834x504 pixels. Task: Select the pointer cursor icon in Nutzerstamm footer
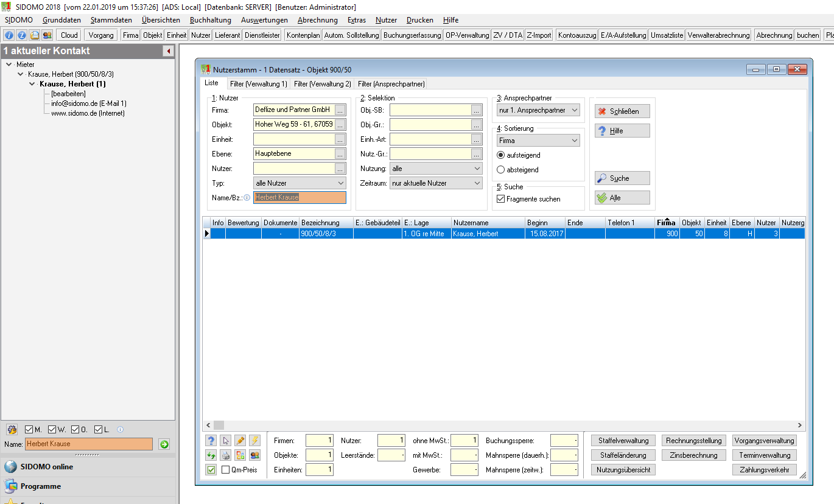226,441
